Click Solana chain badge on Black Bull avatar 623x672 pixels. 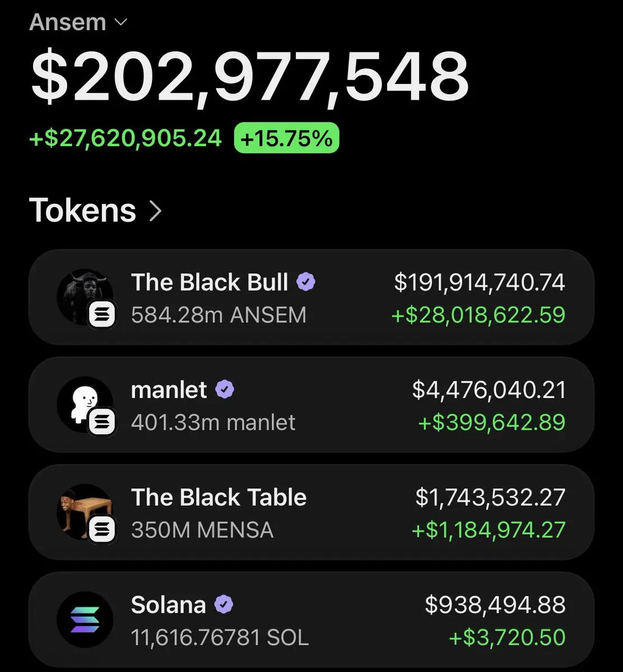click(x=103, y=314)
